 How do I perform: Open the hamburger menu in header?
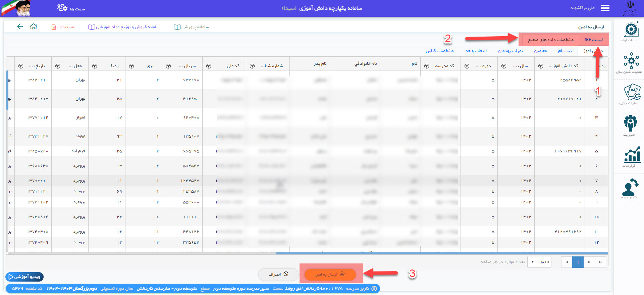tap(605, 8)
